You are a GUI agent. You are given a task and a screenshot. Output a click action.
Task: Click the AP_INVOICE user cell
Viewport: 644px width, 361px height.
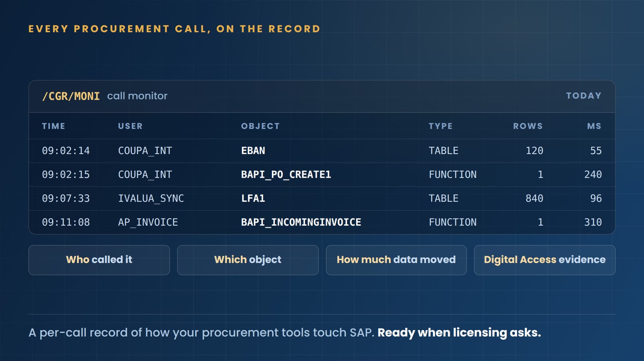[x=148, y=222]
